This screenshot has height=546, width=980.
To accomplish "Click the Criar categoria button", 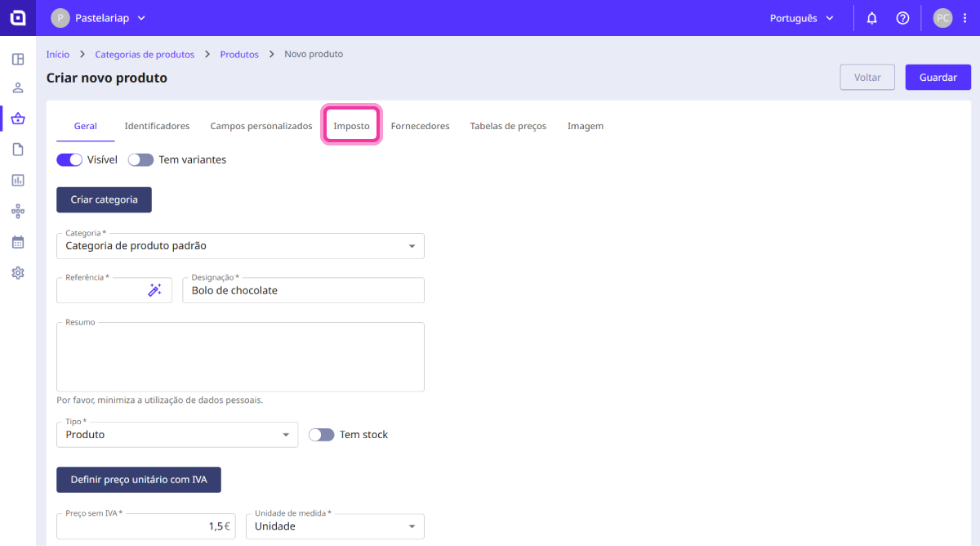I will point(104,199).
